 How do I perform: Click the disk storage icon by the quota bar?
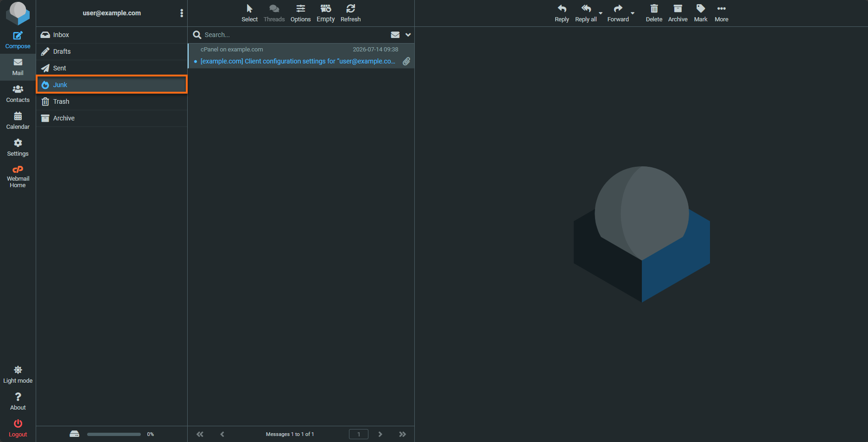click(75, 434)
